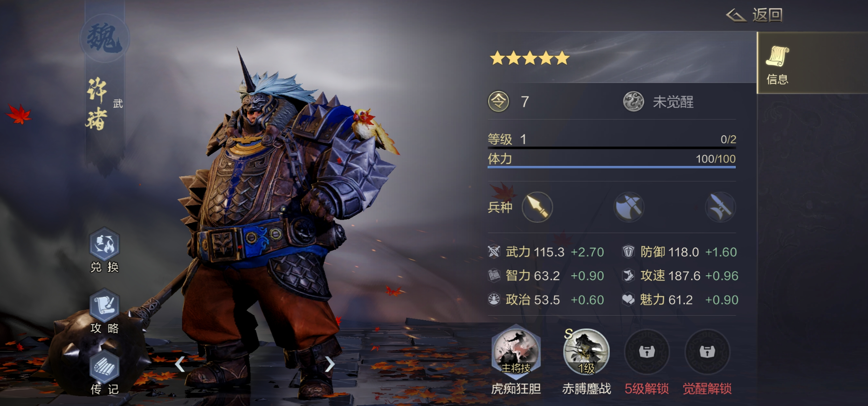
Task: Open the 兑换 exchange icon
Action: [x=104, y=250]
